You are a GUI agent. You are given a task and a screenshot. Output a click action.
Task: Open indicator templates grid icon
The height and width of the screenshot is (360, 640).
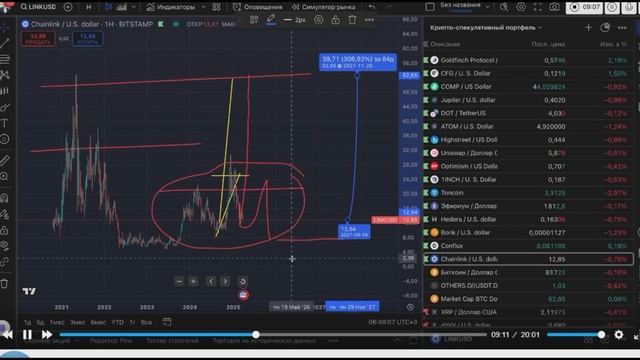tap(216, 7)
